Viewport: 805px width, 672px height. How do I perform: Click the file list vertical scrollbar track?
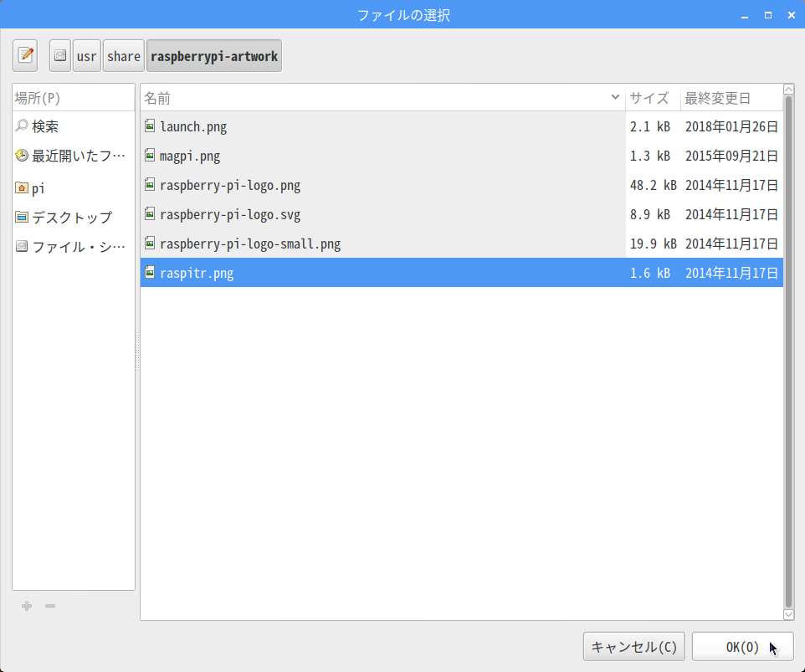(x=788, y=351)
